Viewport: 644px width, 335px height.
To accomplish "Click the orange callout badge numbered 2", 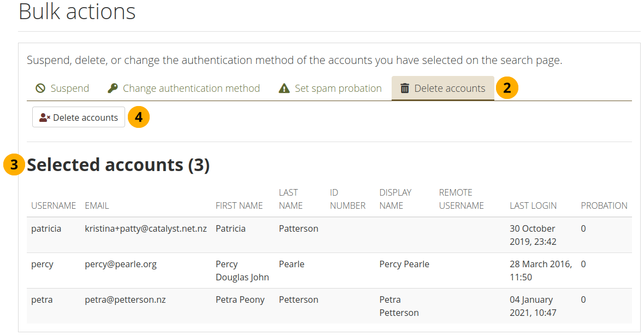I will tap(507, 88).
